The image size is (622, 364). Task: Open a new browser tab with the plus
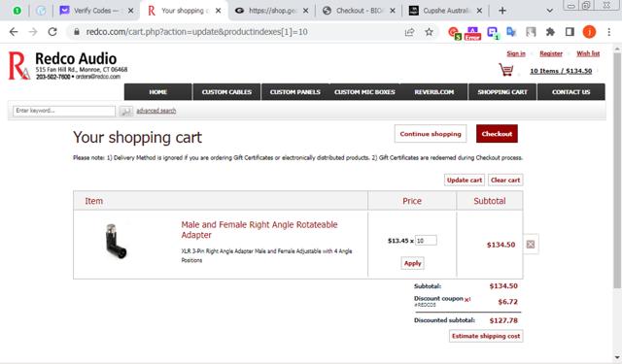point(502,11)
